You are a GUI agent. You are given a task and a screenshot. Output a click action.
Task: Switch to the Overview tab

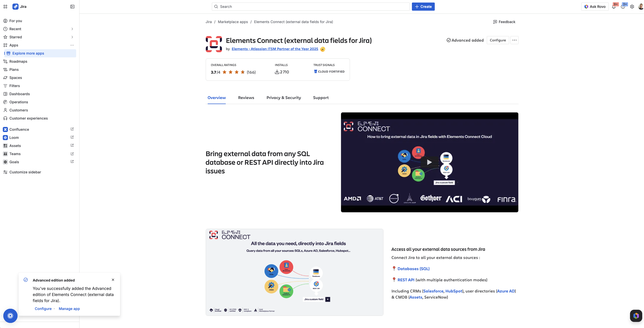coord(217,98)
